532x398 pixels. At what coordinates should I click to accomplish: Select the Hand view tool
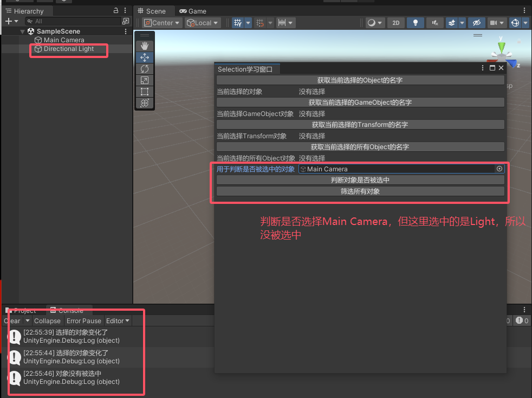[144, 46]
